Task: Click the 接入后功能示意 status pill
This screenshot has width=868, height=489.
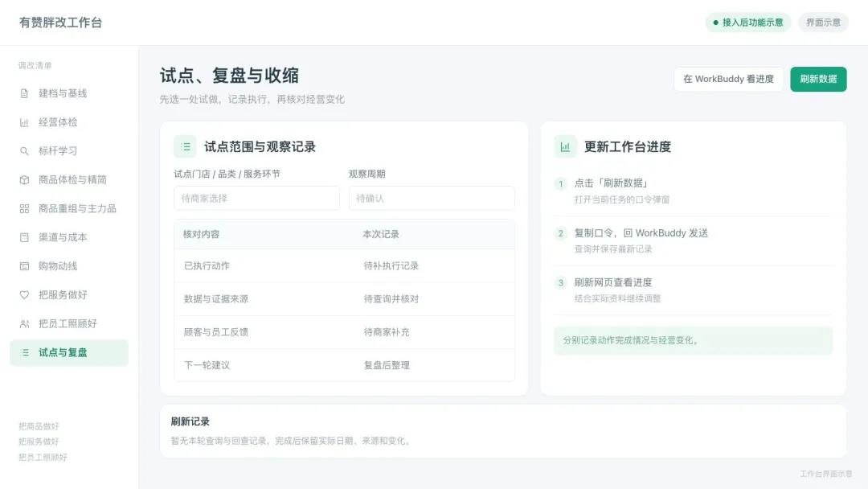Action: 748,23
